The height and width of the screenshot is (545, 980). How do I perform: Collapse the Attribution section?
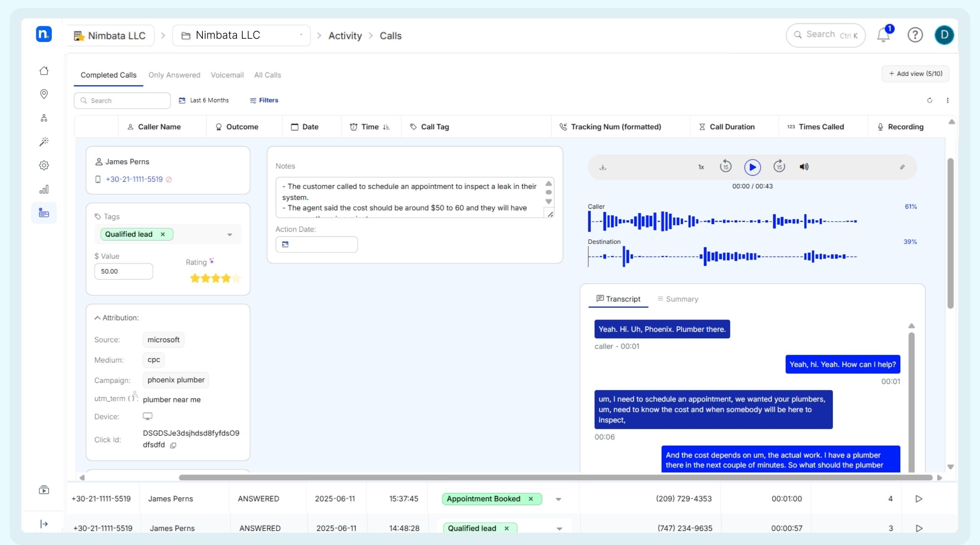[x=97, y=318]
